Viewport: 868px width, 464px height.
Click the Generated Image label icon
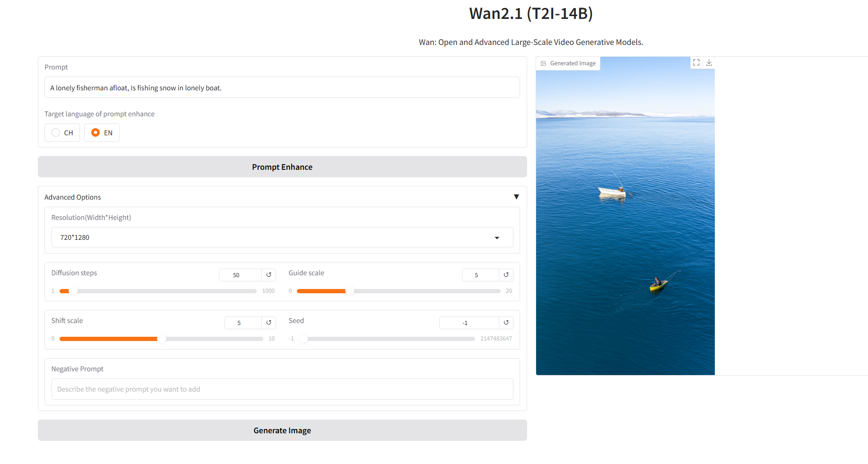(x=544, y=63)
